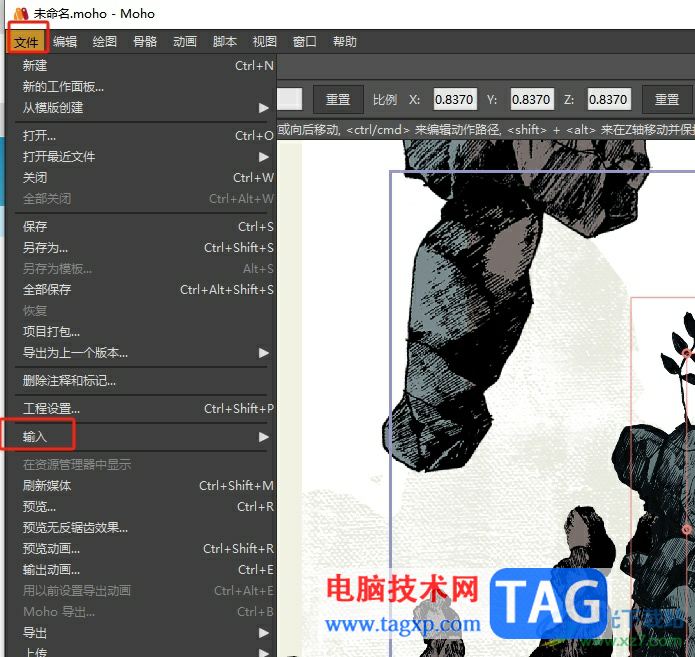Choose 预览... menu entry
The image size is (695, 657).
[142, 507]
